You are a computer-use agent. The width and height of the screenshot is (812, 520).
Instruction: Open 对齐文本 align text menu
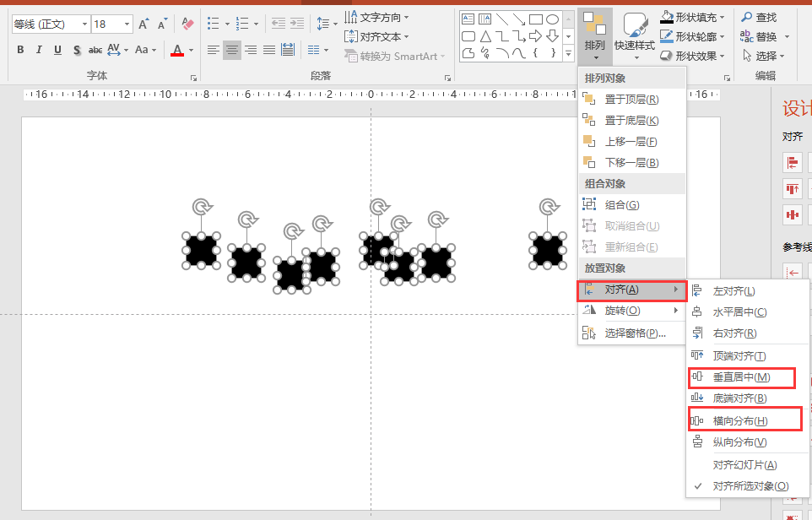[376, 37]
